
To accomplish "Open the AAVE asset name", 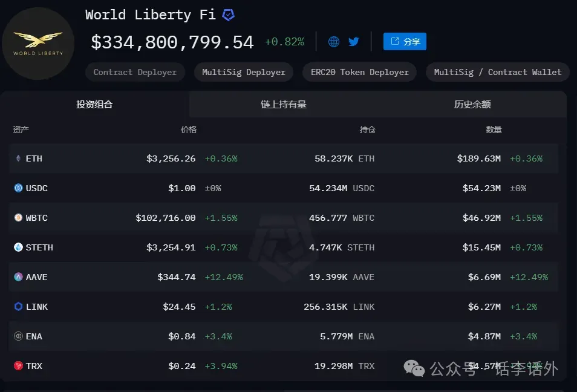I will [x=36, y=277].
